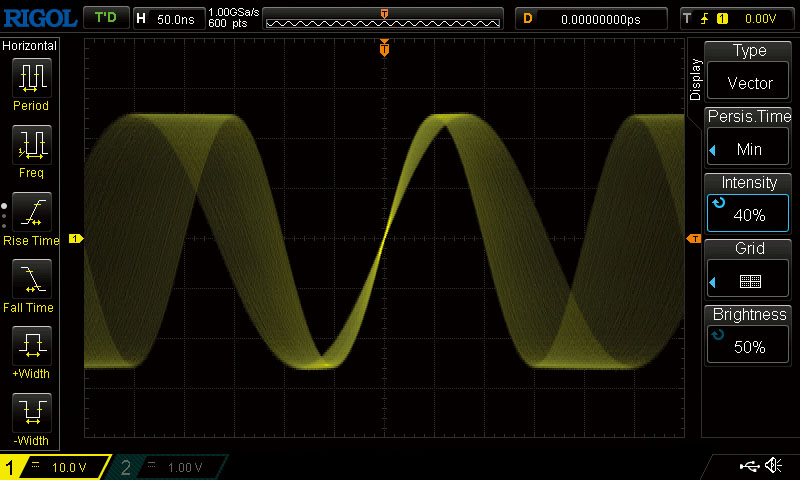Toggle channel 1 at 10.0 V

tap(53, 467)
